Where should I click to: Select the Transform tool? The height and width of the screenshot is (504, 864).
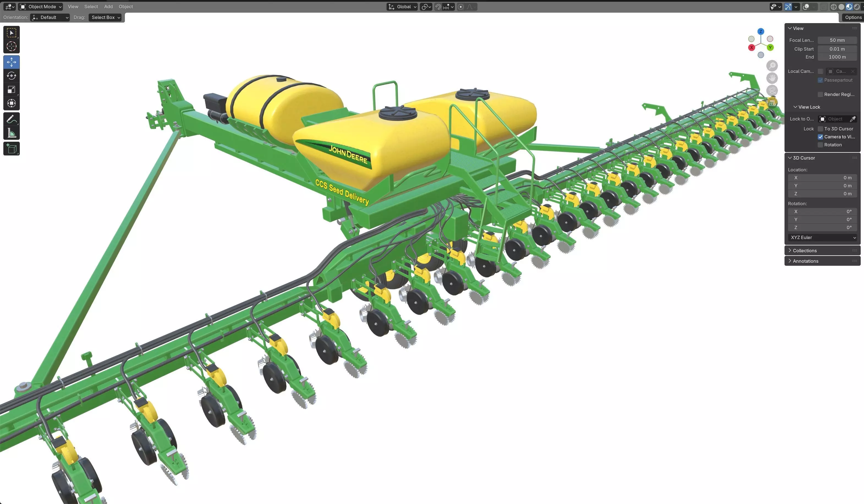click(11, 103)
